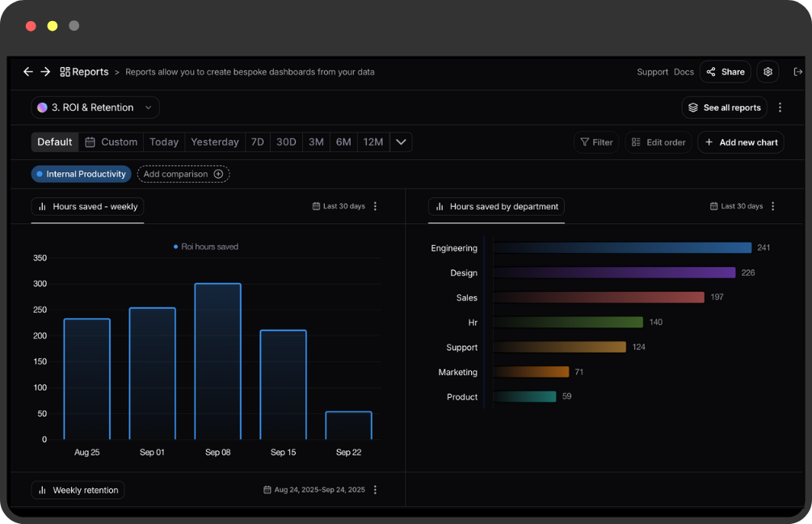This screenshot has height=524, width=812.
Task: Click the orange Marketing bar
Action: pos(531,372)
